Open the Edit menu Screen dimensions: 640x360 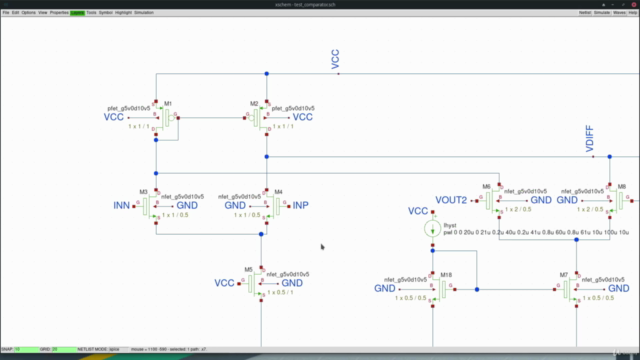[x=16, y=13]
